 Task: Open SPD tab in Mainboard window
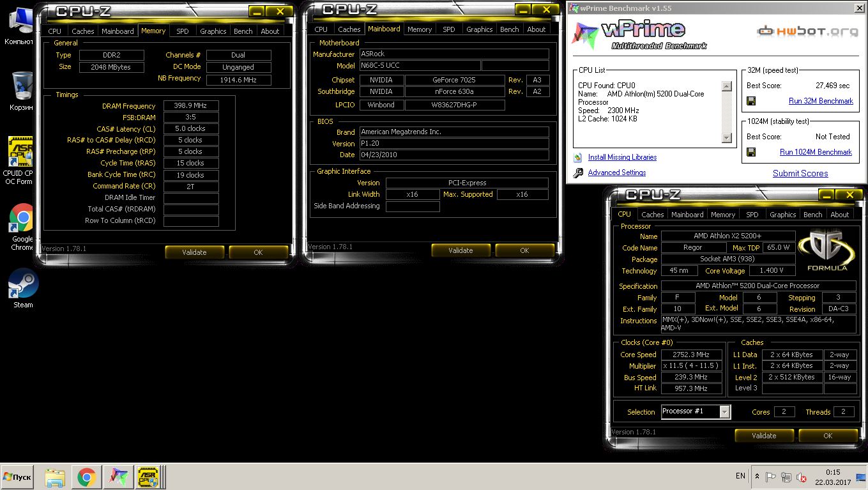[449, 29]
